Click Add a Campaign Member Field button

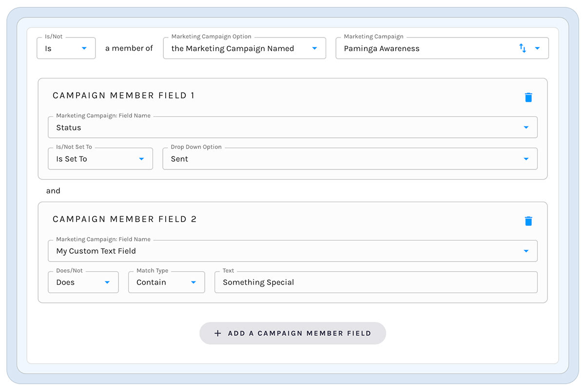[x=292, y=333]
